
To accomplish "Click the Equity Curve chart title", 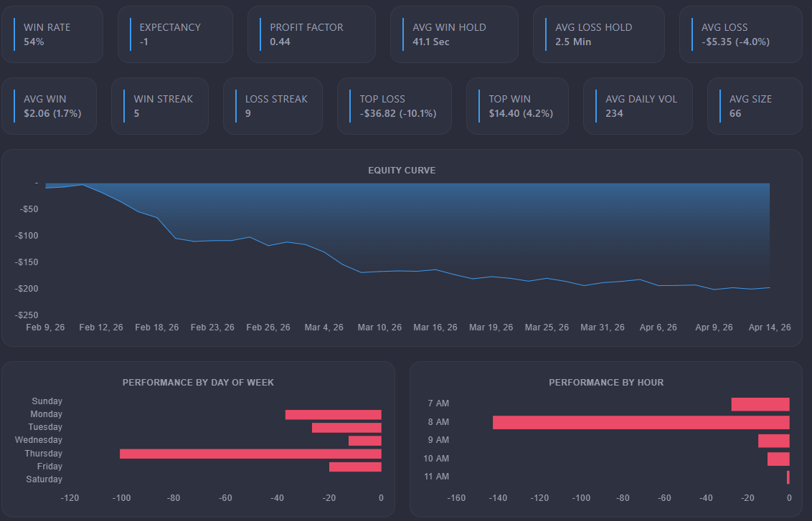I will (402, 171).
